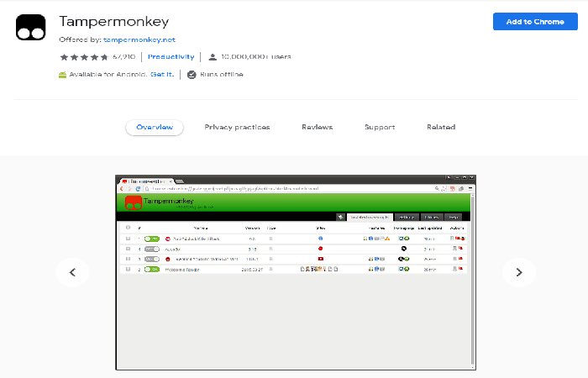Open the Reviews tab
Image resolution: width=588 pixels, height=378 pixels.
click(317, 127)
